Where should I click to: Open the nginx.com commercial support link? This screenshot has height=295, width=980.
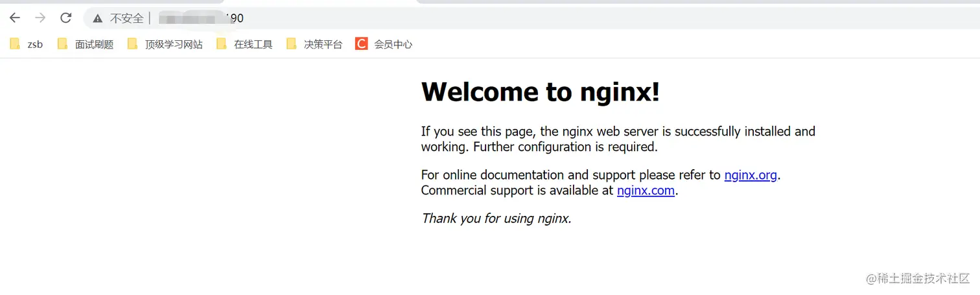point(646,191)
